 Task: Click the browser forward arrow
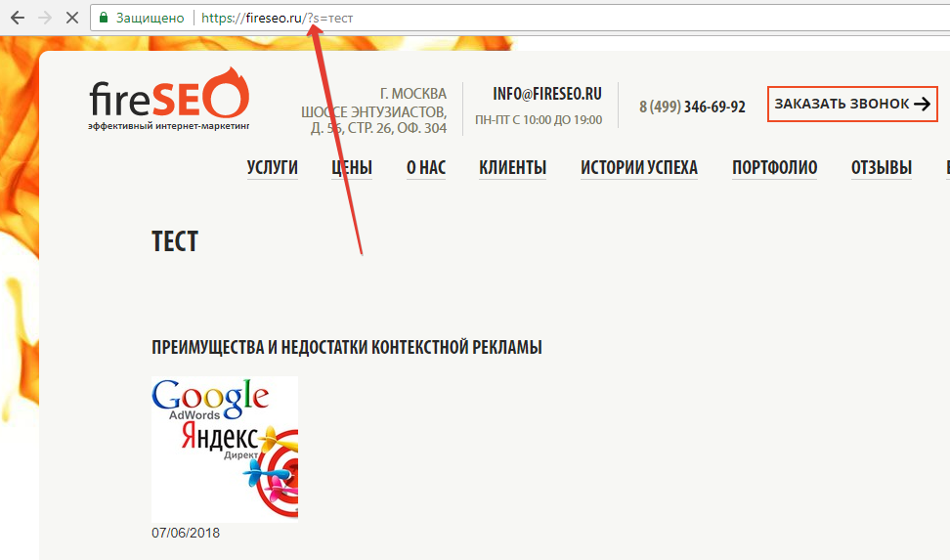pos(45,18)
